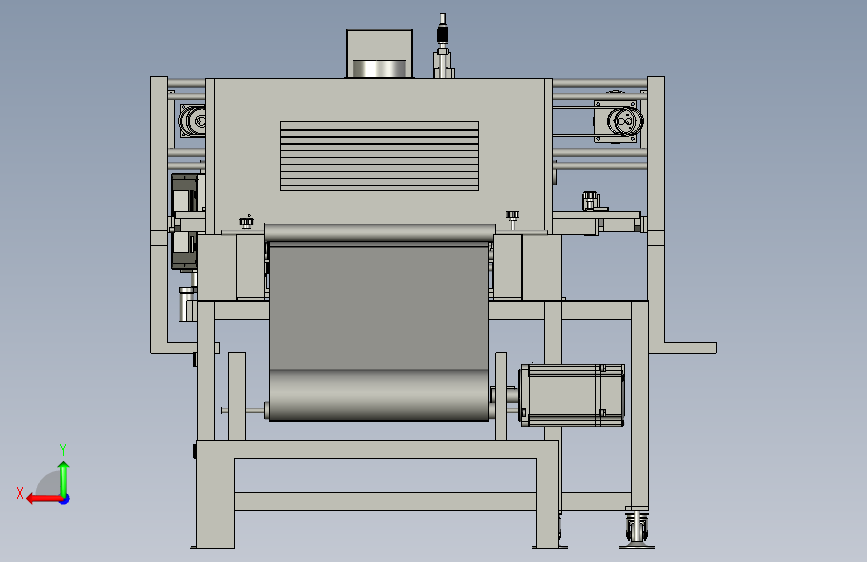Select the lower roller of the belt
Image resolution: width=867 pixels, height=562 pixels.
(x=379, y=396)
